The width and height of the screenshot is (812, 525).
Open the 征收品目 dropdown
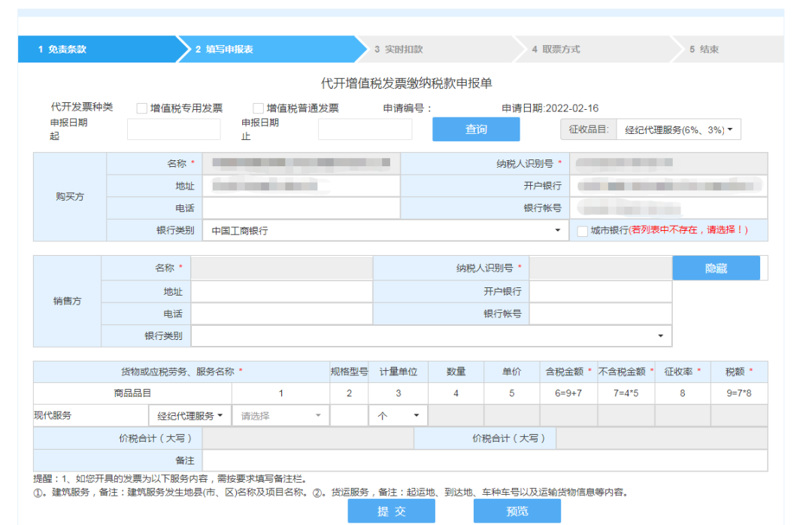point(678,129)
